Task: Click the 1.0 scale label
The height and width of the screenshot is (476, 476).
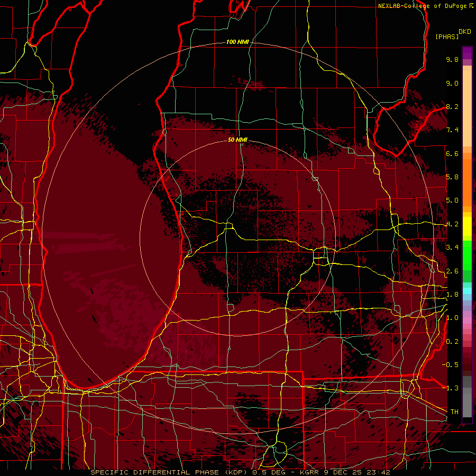Action: (x=452, y=318)
